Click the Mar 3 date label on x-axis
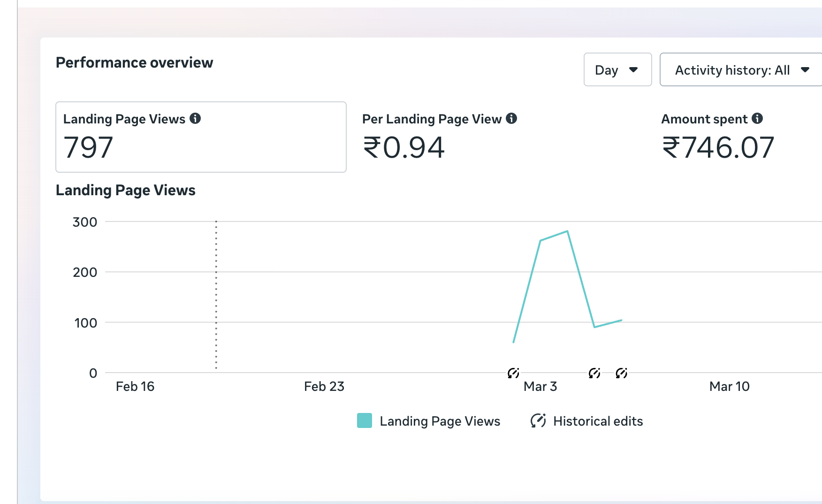 [x=540, y=387]
